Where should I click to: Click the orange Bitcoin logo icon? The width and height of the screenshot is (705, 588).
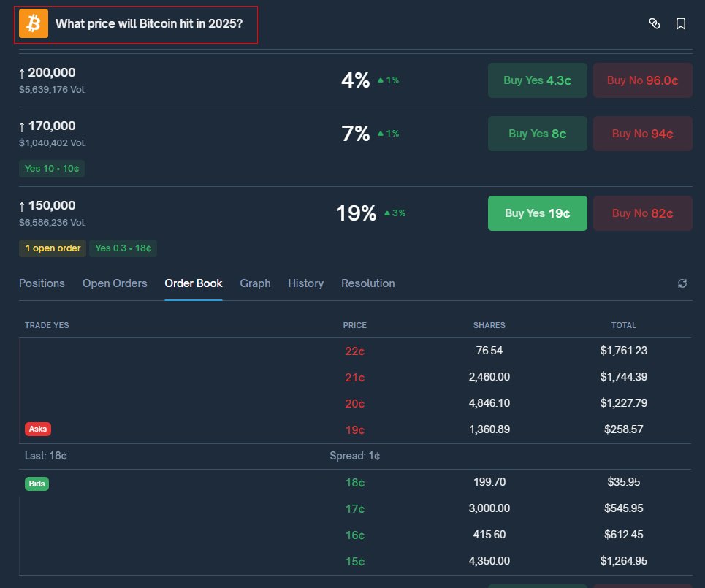coord(34,23)
